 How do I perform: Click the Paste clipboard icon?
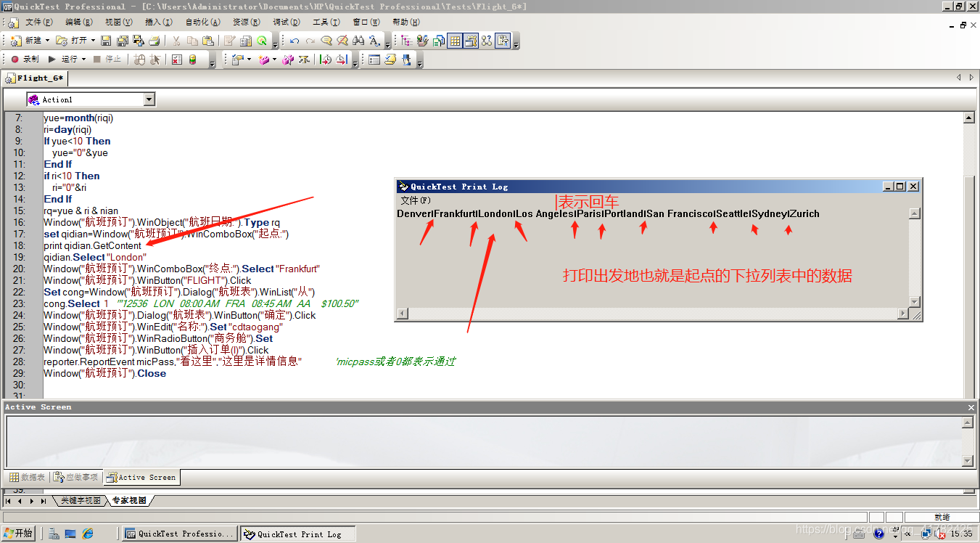point(208,41)
